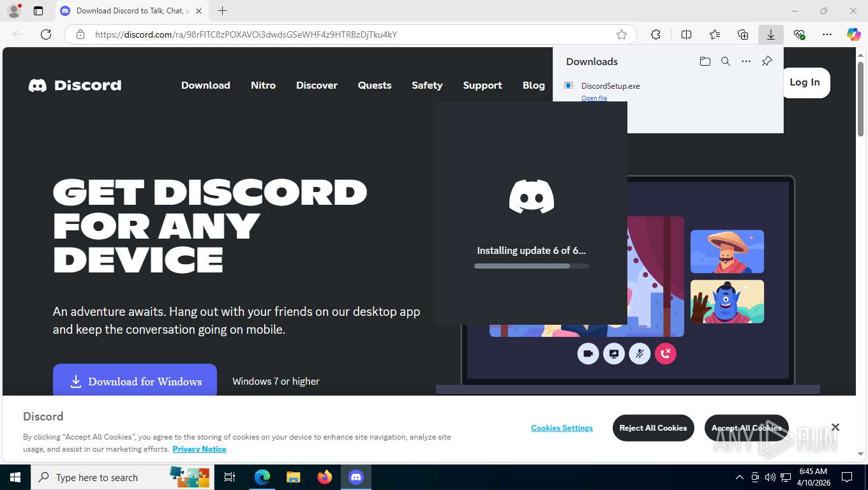Open the notification center icon
868x490 pixels.
pyautogui.click(x=847, y=477)
